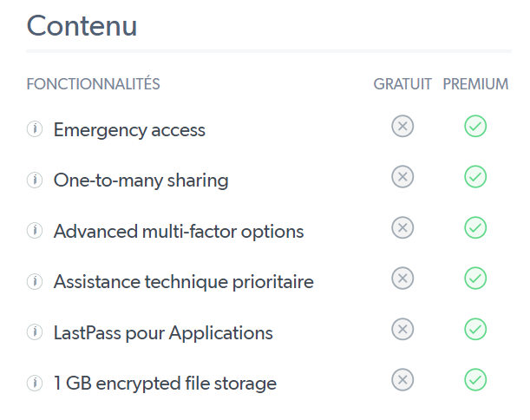Select the PREMIUM column header
Screen dimensions: 530x420
475,84
